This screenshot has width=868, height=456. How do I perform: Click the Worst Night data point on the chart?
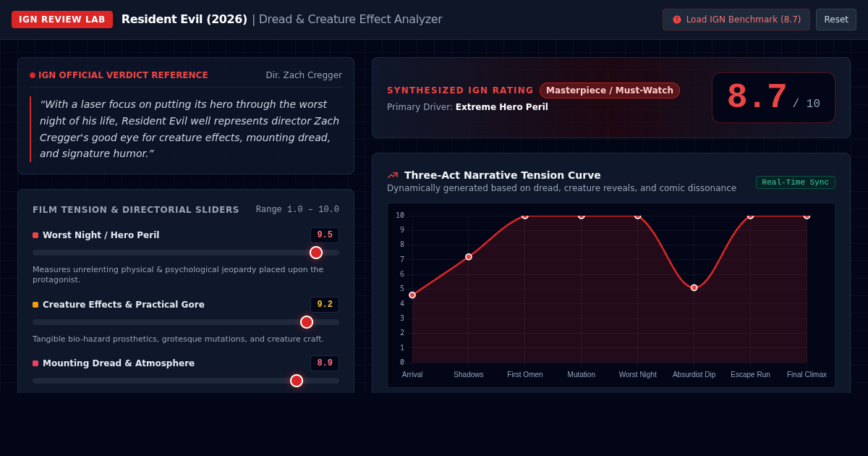[x=638, y=216]
